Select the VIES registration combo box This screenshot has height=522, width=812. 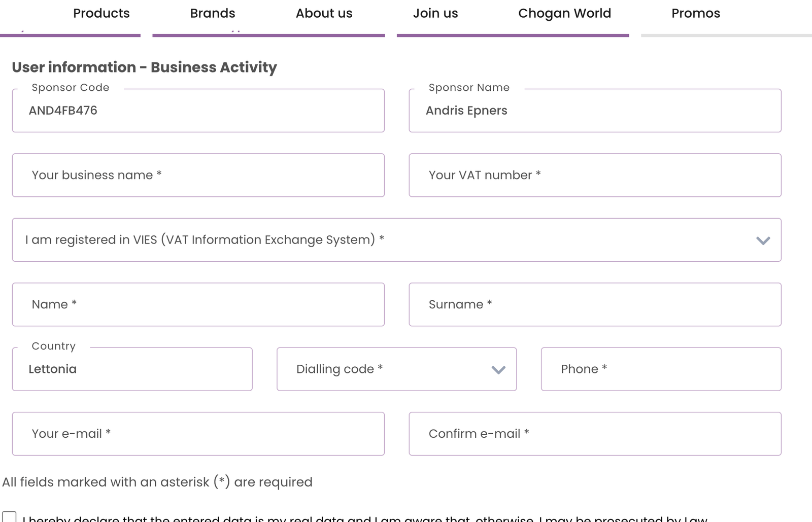[396, 240]
